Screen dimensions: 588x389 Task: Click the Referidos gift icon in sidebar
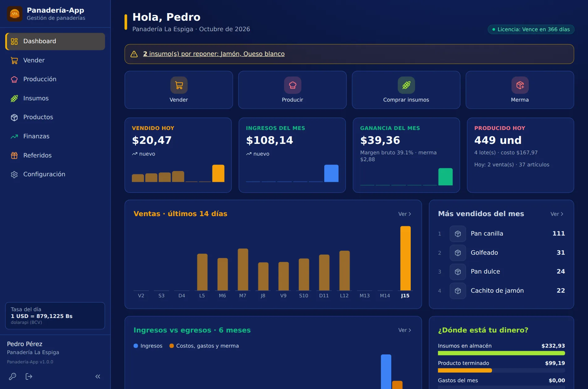tap(14, 155)
